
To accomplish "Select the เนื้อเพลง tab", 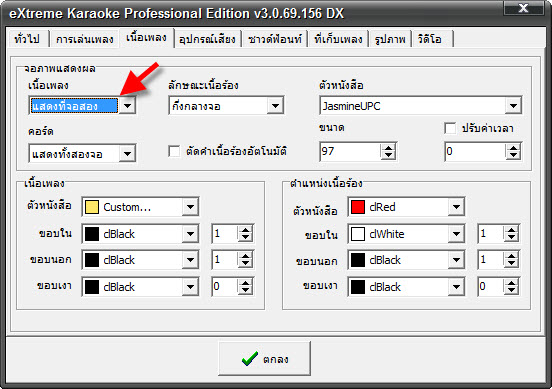I will click(x=146, y=37).
